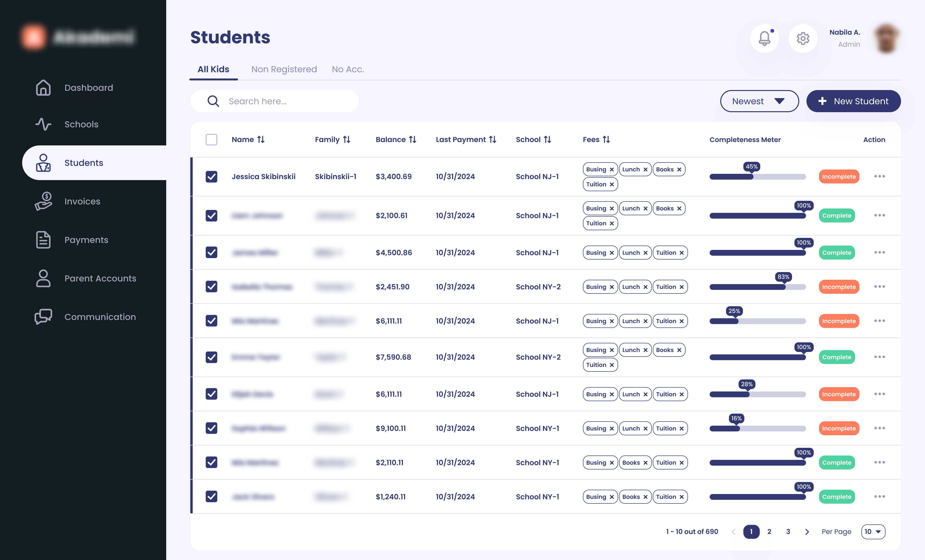Go to page 3
Screen dimensions: 925x560
(788, 532)
